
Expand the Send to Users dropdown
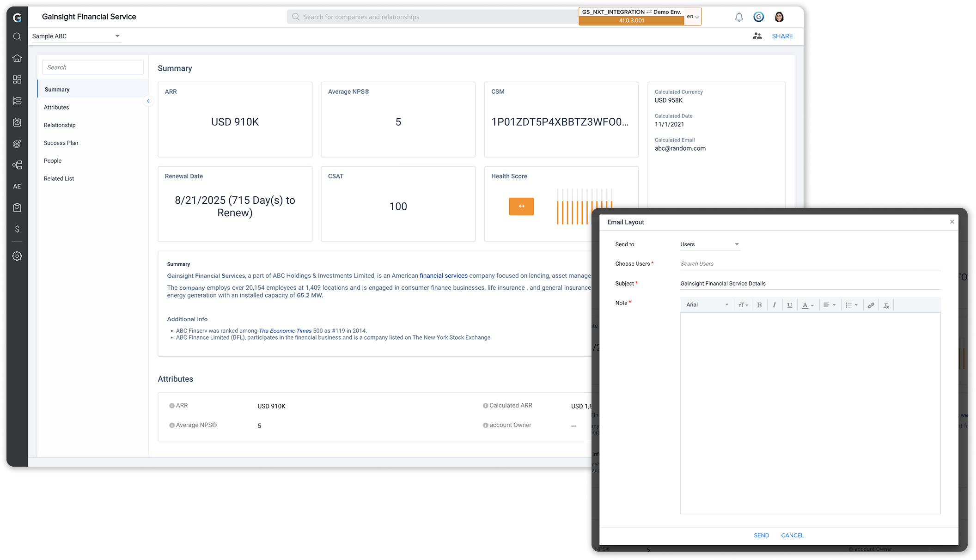pos(709,244)
